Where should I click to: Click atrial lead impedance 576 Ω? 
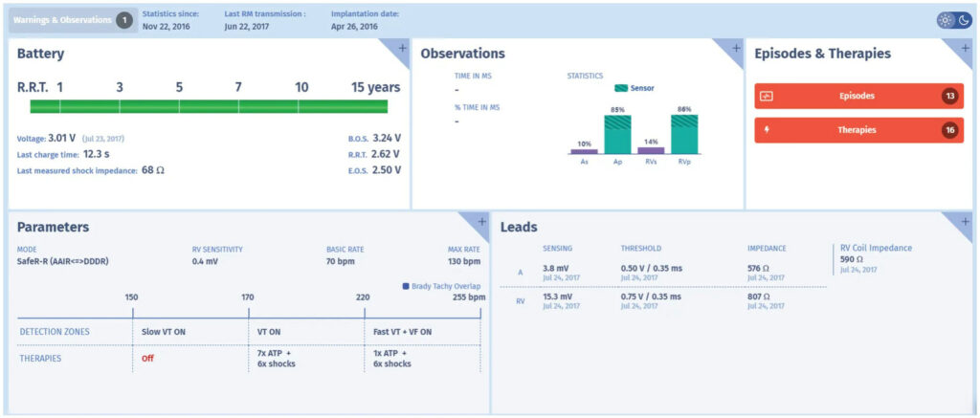(x=759, y=268)
